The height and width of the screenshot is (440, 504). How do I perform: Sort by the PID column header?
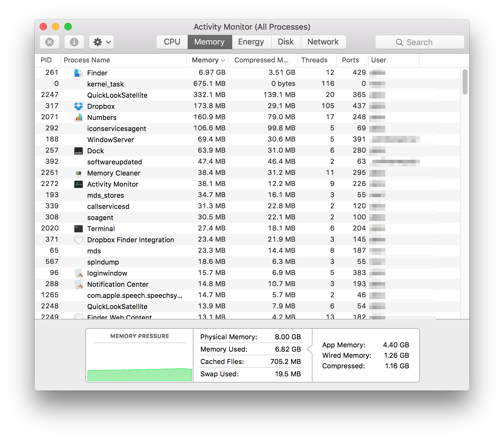coord(46,60)
